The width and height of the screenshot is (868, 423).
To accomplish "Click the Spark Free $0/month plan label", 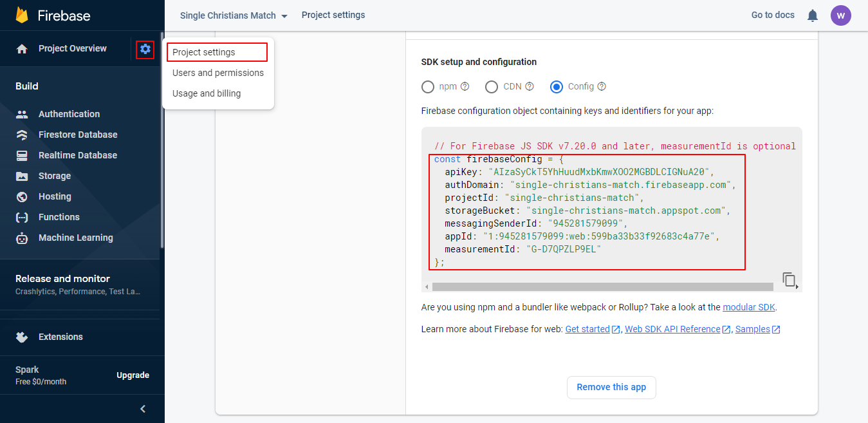I will [x=41, y=375].
